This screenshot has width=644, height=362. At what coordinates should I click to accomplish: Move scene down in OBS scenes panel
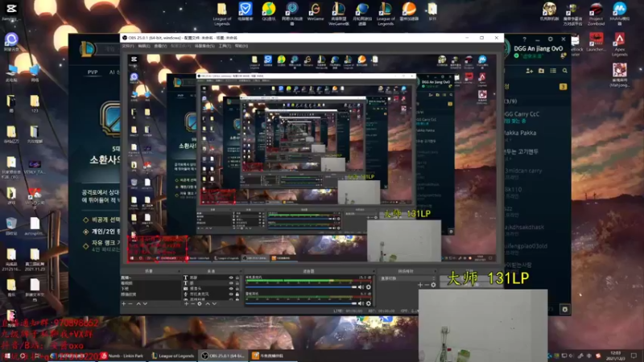tap(145, 304)
